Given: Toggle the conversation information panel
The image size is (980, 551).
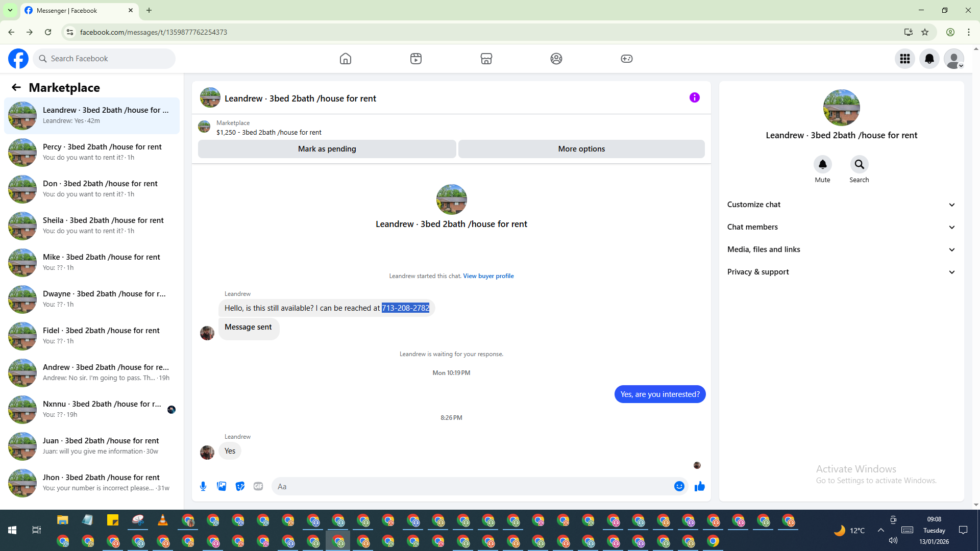Looking at the screenshot, I should 694,97.
